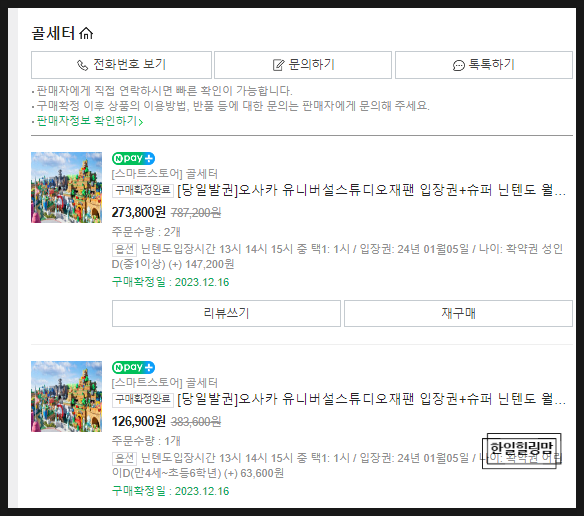Open 톡톡하기 chat button
Screen dimensions: 584x516
tap(484, 65)
